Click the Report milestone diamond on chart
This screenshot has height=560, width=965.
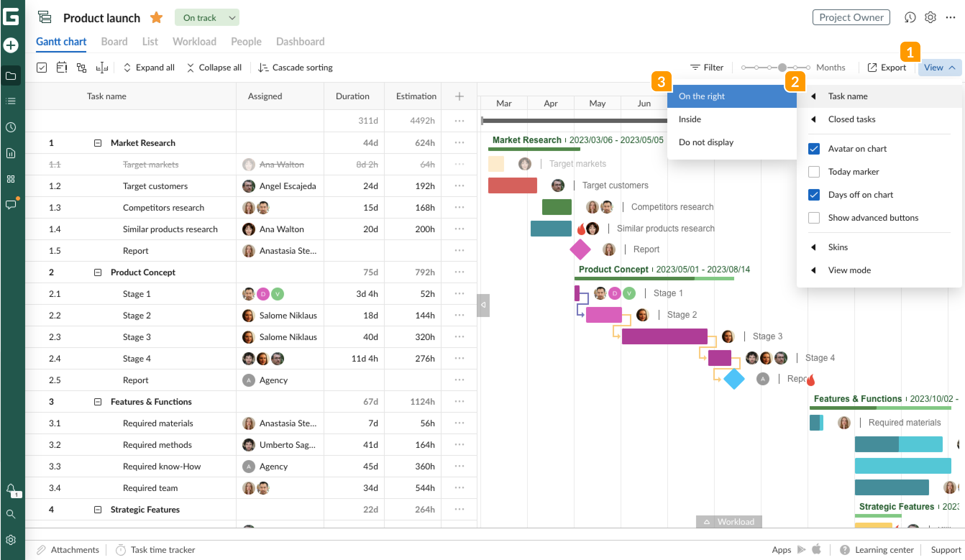coord(580,249)
